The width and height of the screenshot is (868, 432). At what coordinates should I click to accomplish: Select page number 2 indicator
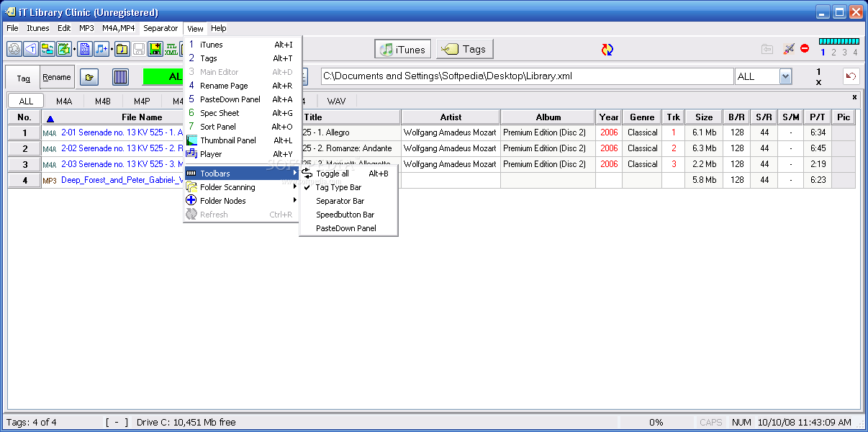click(833, 53)
